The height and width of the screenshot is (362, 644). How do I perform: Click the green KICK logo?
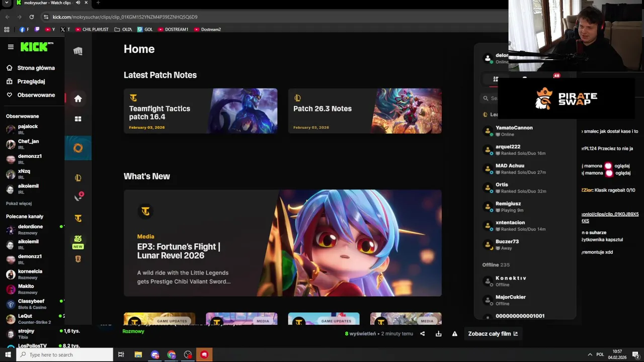[37, 47]
